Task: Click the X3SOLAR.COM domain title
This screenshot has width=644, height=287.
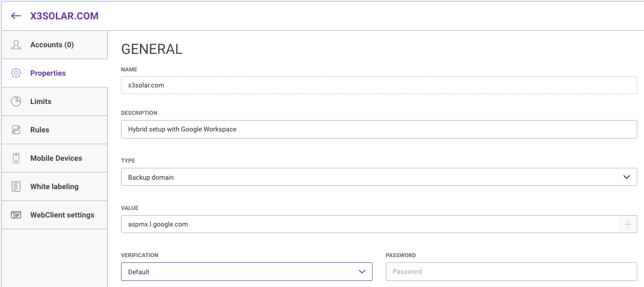Action: click(x=64, y=16)
